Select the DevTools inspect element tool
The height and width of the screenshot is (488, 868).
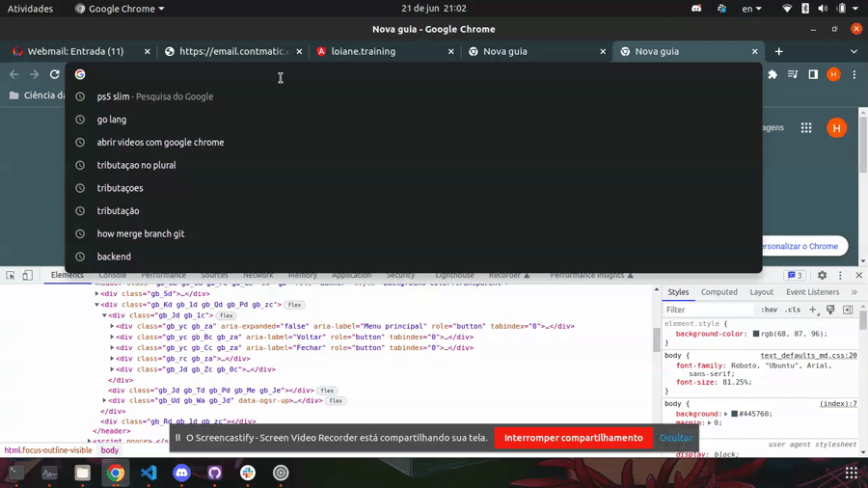(11, 275)
